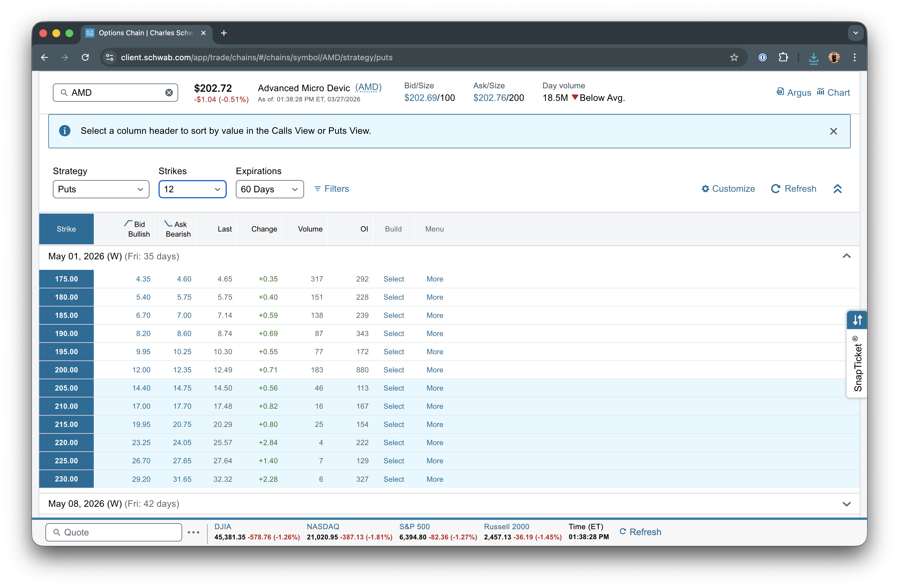Open the browser tab search dropdown
Screen dimensions: 899x588
point(856,33)
